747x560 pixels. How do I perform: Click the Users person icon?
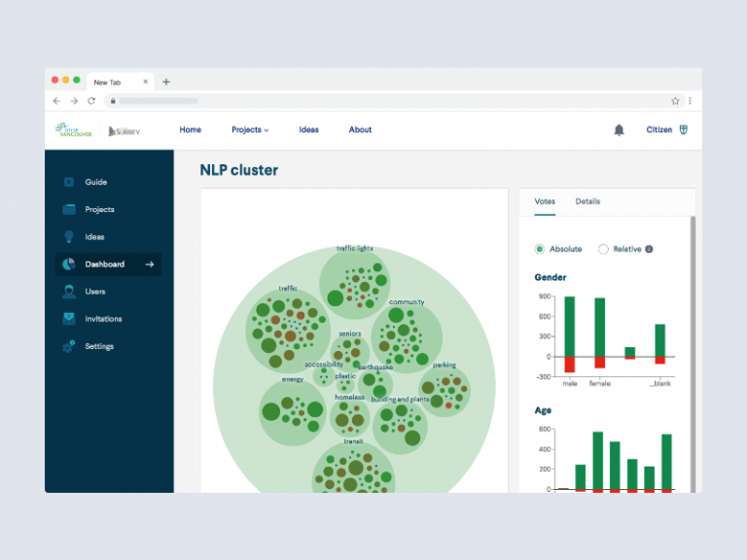pyautogui.click(x=68, y=292)
